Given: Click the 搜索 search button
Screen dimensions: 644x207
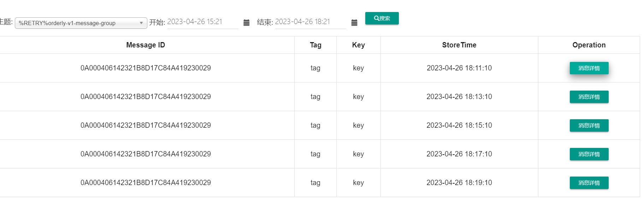Looking at the screenshot, I should coord(382,18).
